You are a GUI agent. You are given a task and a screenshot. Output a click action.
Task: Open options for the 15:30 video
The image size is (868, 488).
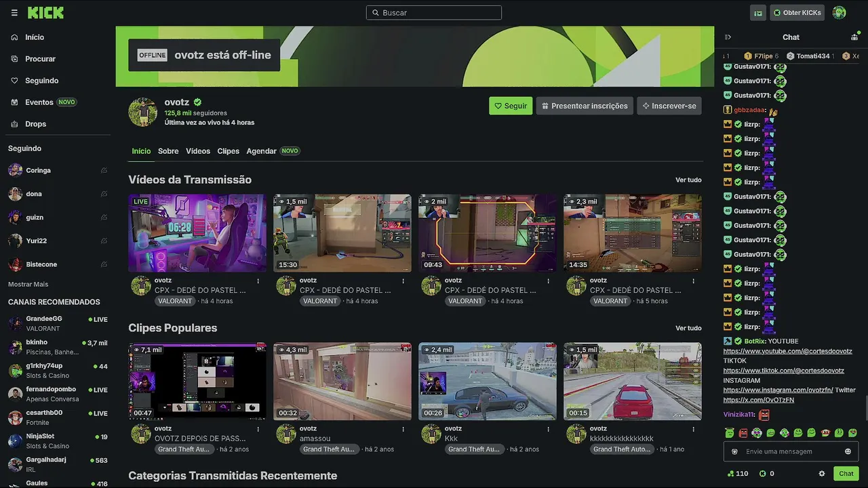(x=403, y=281)
